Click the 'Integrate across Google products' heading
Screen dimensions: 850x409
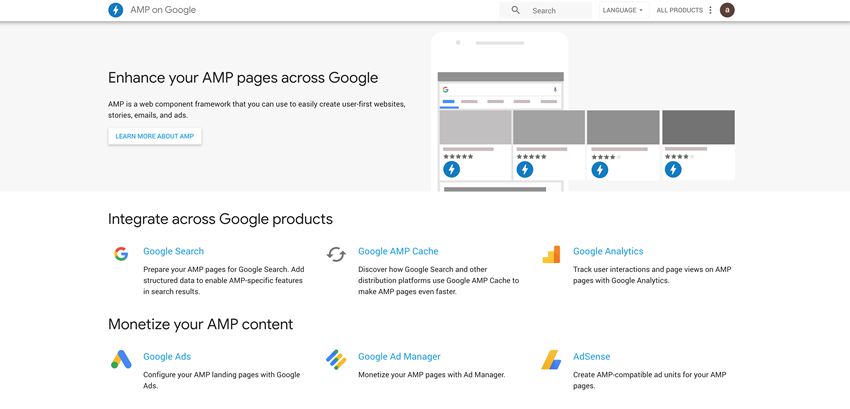[220, 219]
